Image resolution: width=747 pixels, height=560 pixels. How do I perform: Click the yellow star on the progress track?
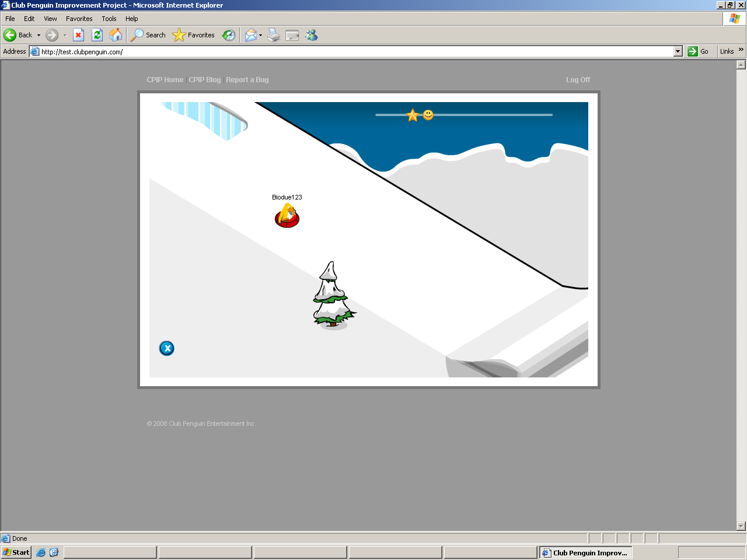413,115
